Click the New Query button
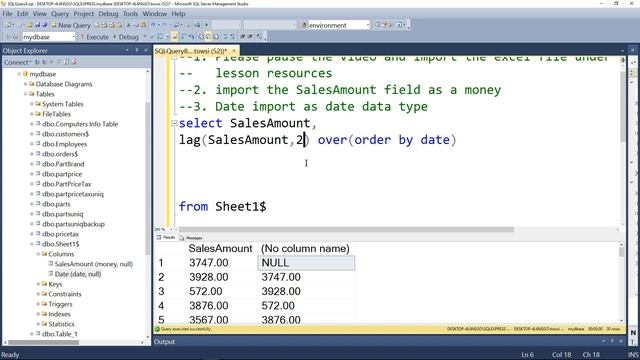Image resolution: width=640 pixels, height=360 pixels. (71, 25)
